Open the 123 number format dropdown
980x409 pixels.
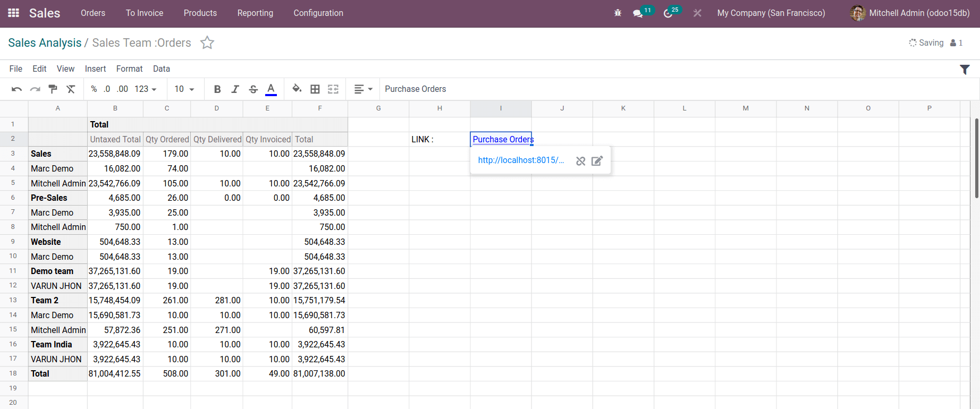[x=146, y=89]
